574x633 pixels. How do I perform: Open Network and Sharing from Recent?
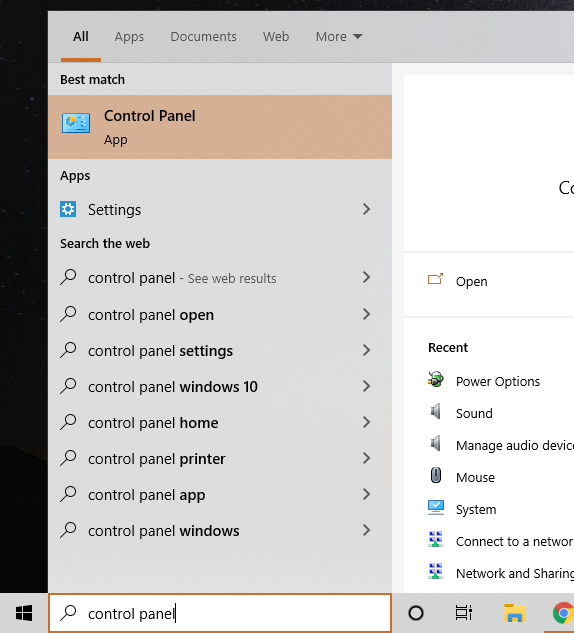515,573
